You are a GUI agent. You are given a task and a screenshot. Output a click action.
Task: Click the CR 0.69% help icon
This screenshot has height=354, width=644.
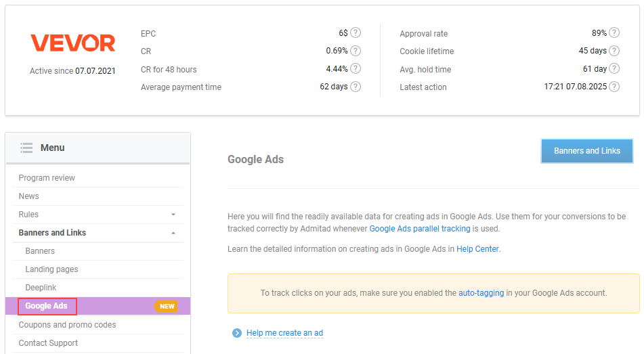pos(356,51)
